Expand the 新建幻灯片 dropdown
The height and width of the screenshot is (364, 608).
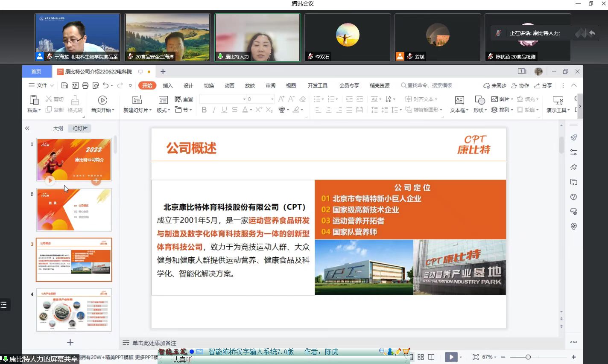[x=137, y=110]
